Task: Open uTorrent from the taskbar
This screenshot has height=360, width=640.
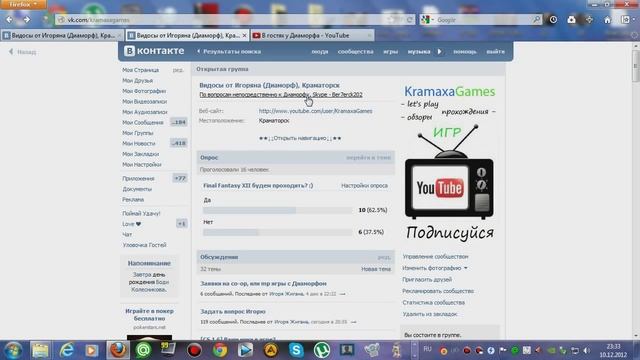Action: click(322, 350)
